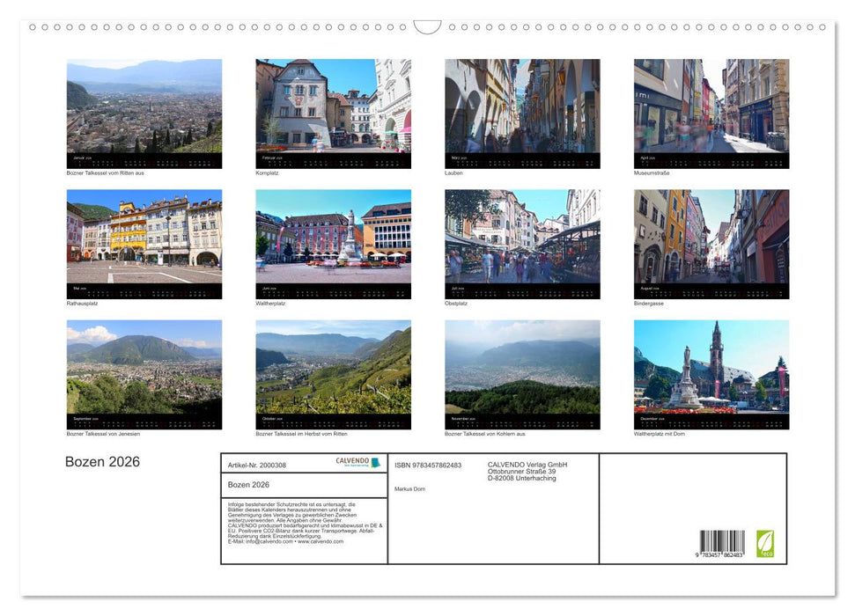Viewport: 855px width, 616px height.
Task: Open the Lauben month preview
Action: 521,113
